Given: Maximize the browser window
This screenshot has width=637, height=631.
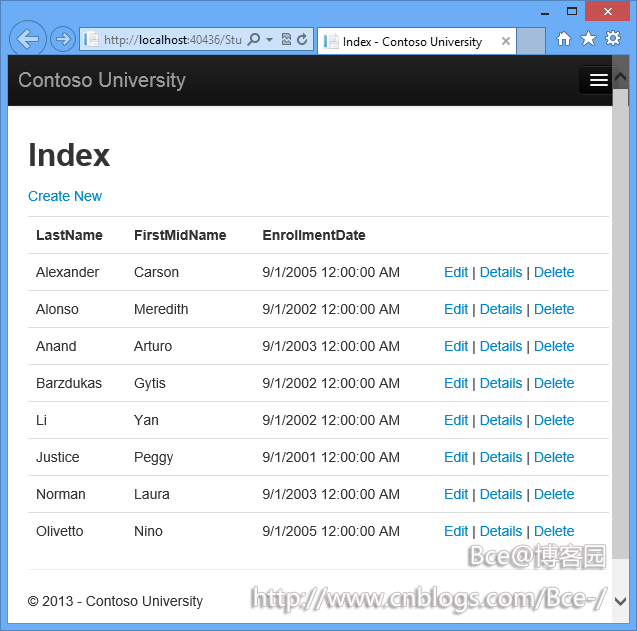Looking at the screenshot, I should tap(572, 11).
